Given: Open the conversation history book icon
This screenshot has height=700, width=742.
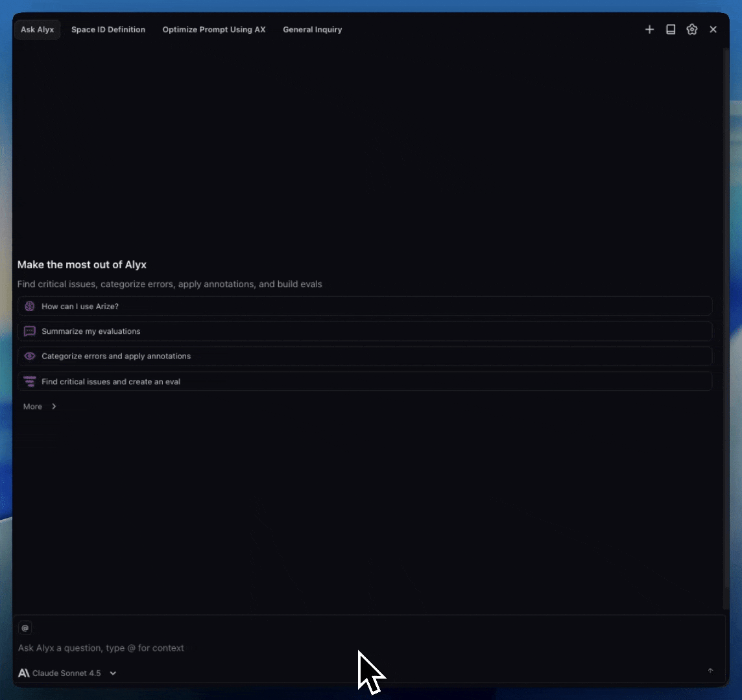Looking at the screenshot, I should (671, 29).
